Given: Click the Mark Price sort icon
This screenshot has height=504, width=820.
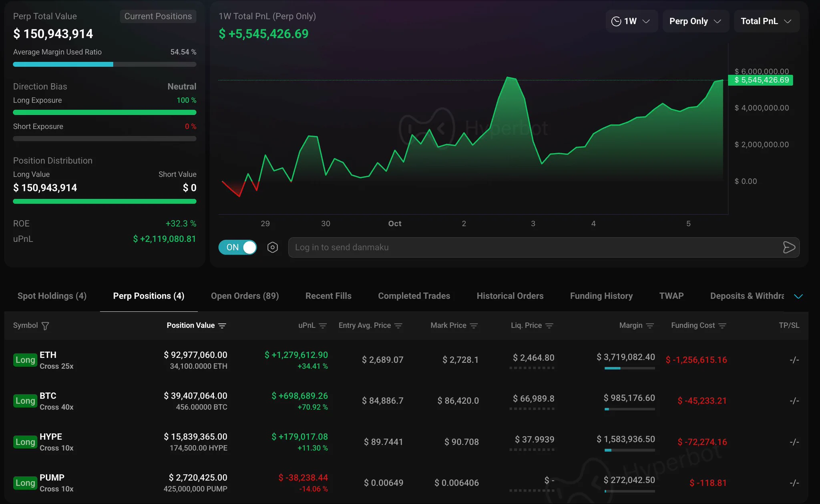Looking at the screenshot, I should [474, 326].
